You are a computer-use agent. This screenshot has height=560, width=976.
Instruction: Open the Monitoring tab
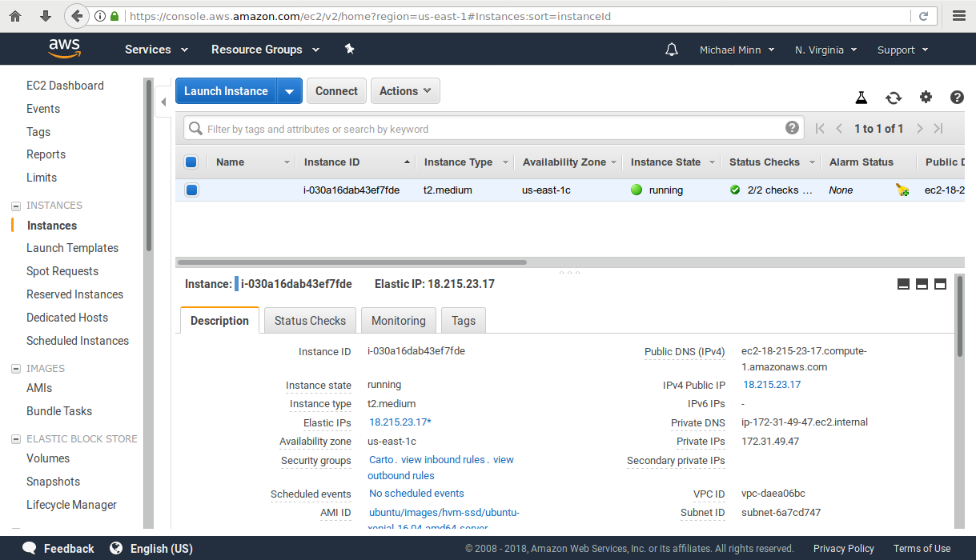click(398, 321)
